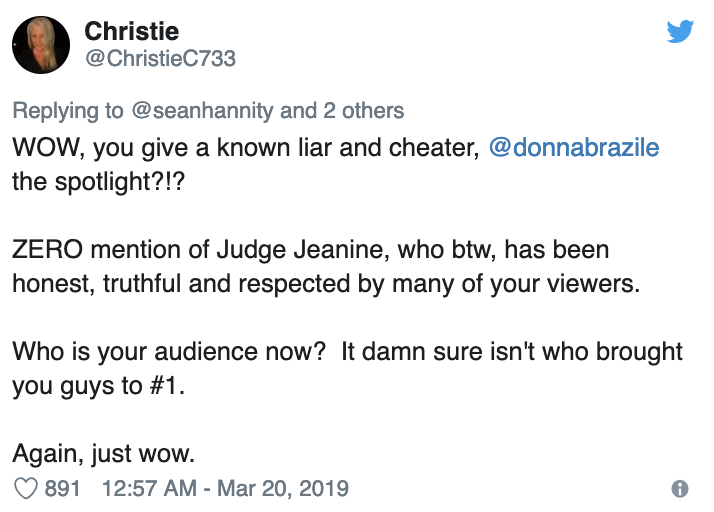Open the @donnabrazile mention

(x=574, y=148)
